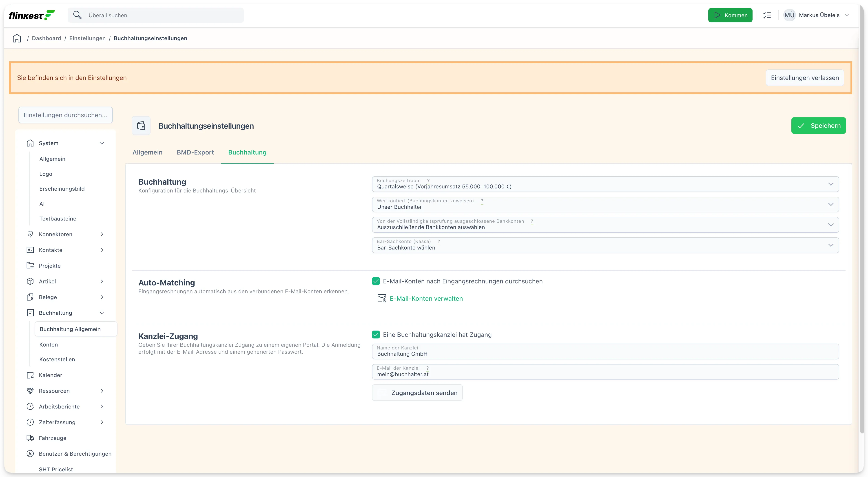Click the Kalender icon in sidebar
Viewport: 868px width, 477px height.
(x=30, y=375)
